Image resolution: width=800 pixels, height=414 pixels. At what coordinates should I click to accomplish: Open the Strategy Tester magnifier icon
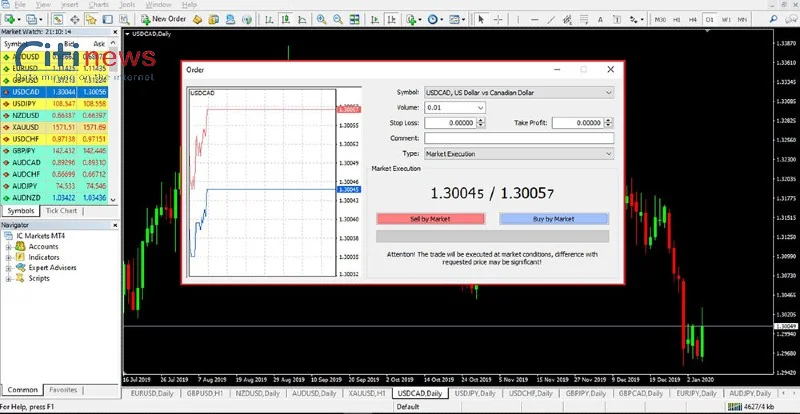pos(124,19)
